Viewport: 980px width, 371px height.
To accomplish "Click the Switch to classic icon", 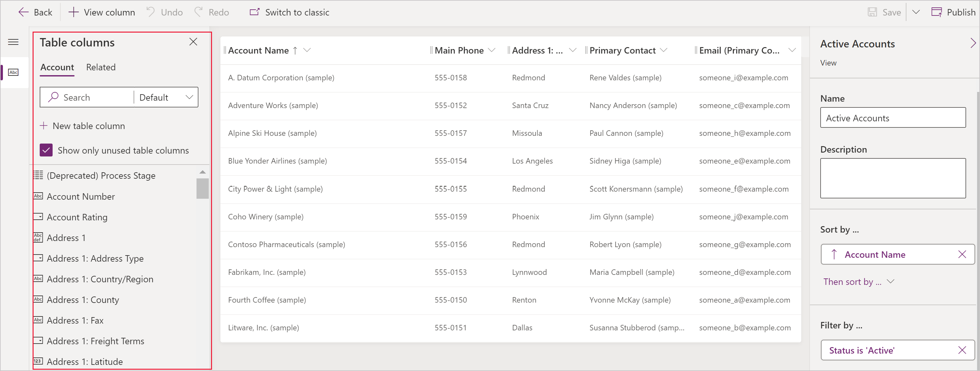I will point(253,12).
